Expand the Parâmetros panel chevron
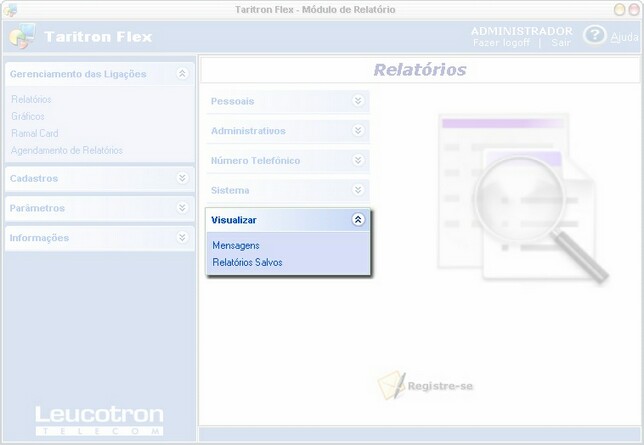Image resolution: width=644 pixels, height=445 pixels. [x=182, y=208]
